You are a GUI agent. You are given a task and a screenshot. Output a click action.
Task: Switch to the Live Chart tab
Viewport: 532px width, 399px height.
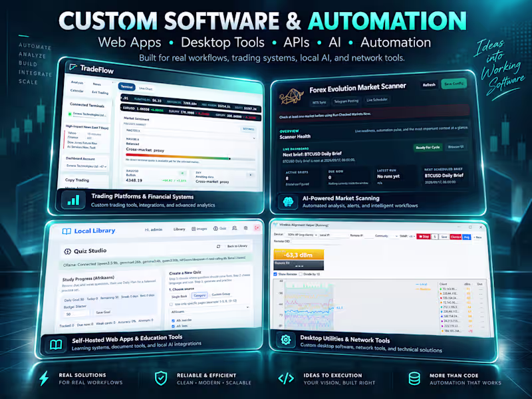[x=146, y=88]
